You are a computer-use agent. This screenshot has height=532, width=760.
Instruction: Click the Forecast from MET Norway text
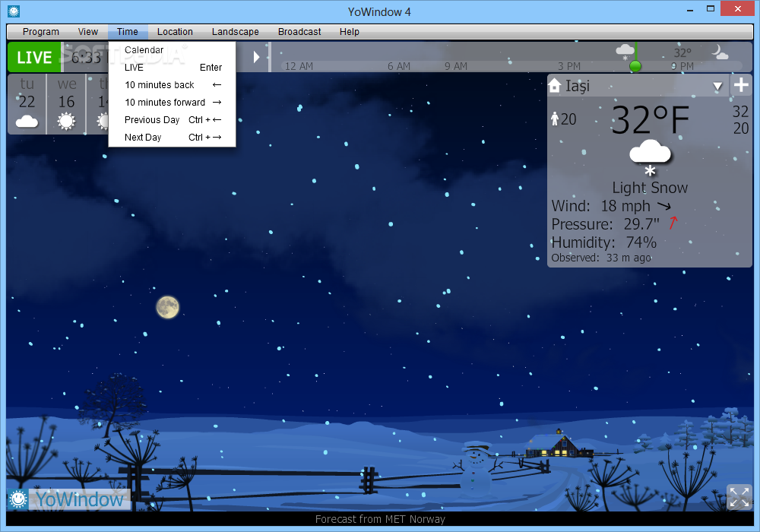point(380,519)
